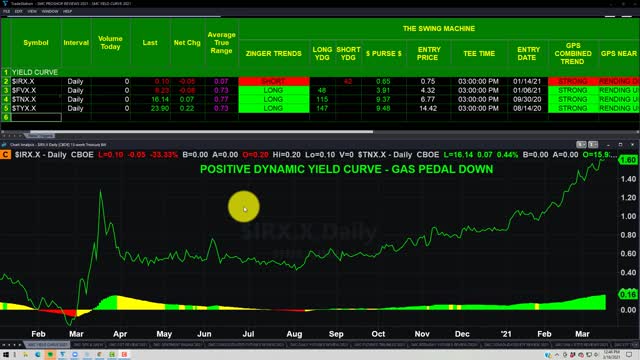
Task: Click the Aug label on the time axis
Action: [x=294, y=334]
